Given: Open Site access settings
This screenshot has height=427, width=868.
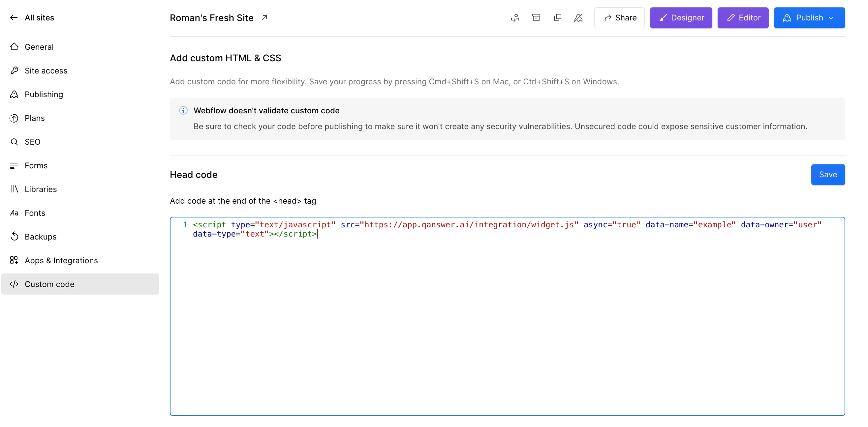Looking at the screenshot, I should (x=80, y=71).
